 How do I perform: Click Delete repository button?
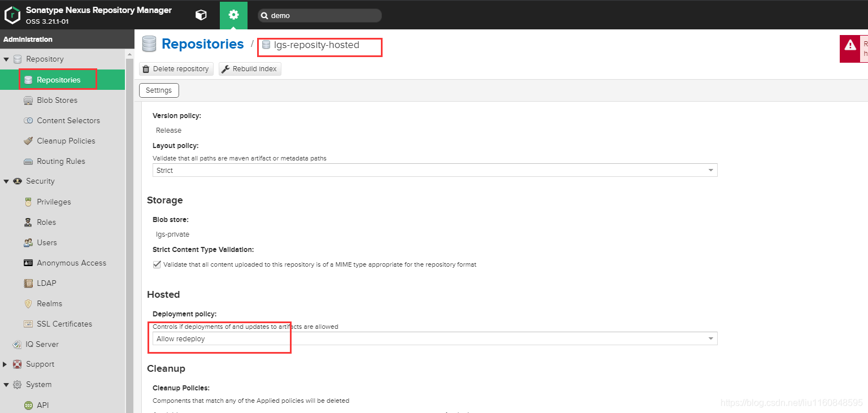coord(176,69)
